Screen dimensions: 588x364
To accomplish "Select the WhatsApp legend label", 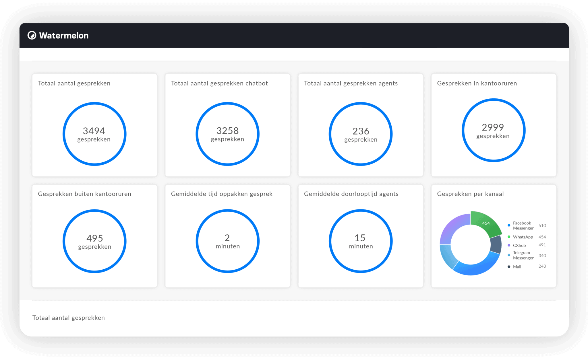I will click(523, 237).
